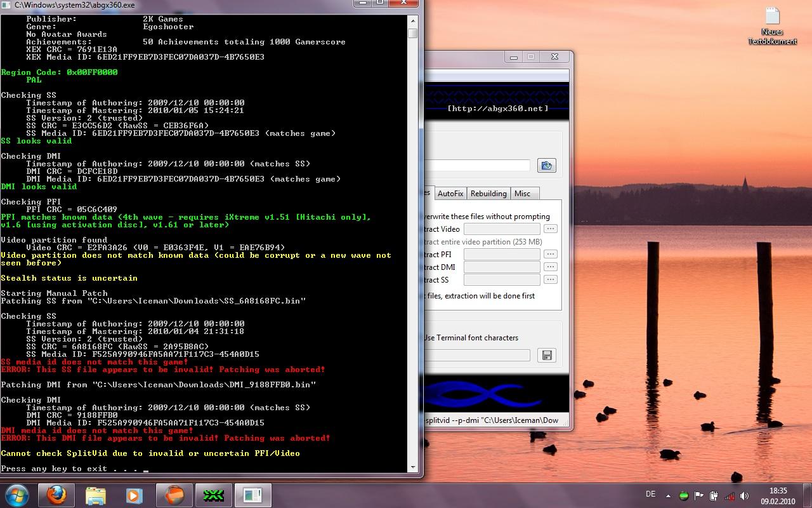Click the 'DMI looks valid' console line
812x508 pixels.
coord(39,187)
